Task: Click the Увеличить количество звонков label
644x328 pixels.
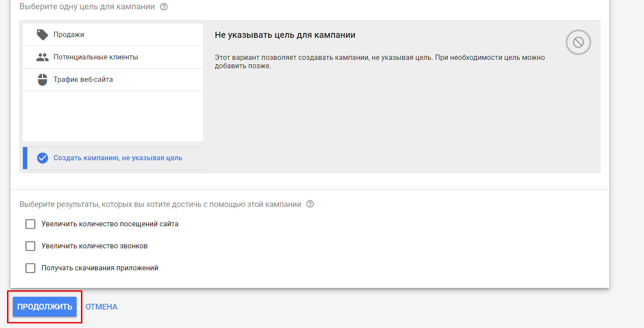Action: [x=94, y=246]
